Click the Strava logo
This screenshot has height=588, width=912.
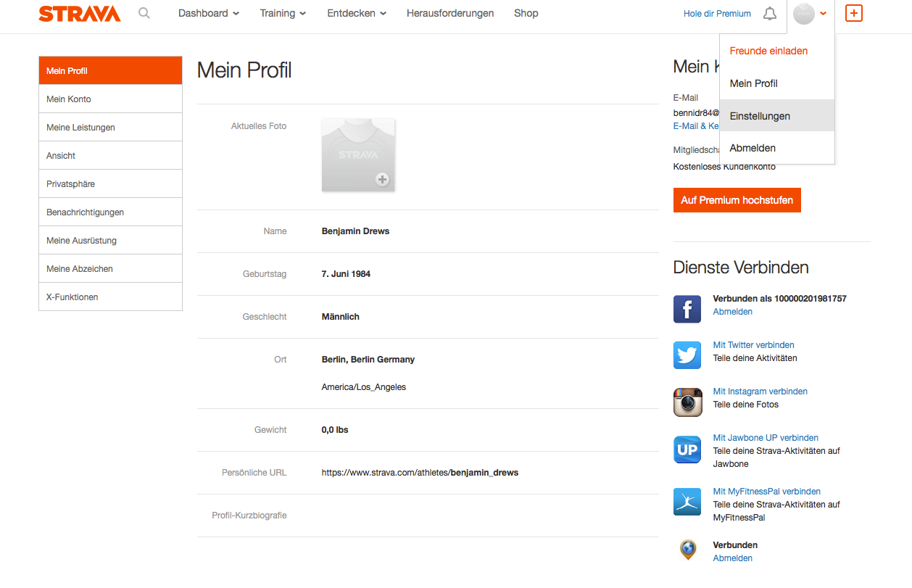[x=80, y=14]
